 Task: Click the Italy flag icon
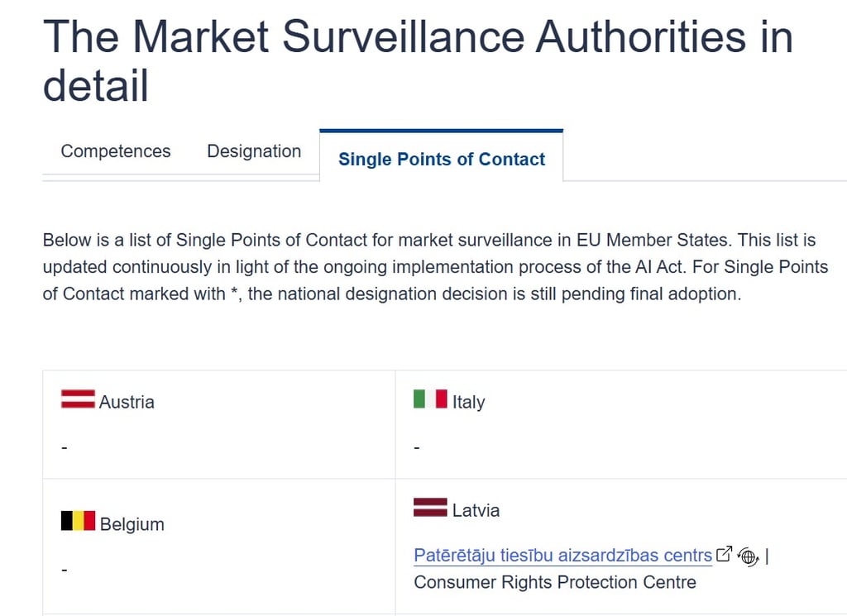coord(430,399)
